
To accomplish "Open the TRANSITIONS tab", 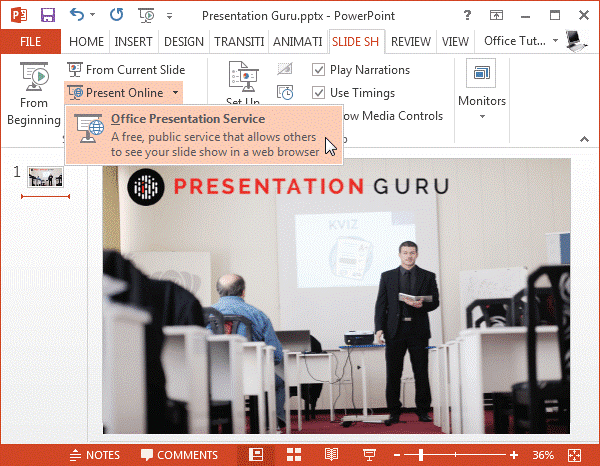I will pos(239,41).
